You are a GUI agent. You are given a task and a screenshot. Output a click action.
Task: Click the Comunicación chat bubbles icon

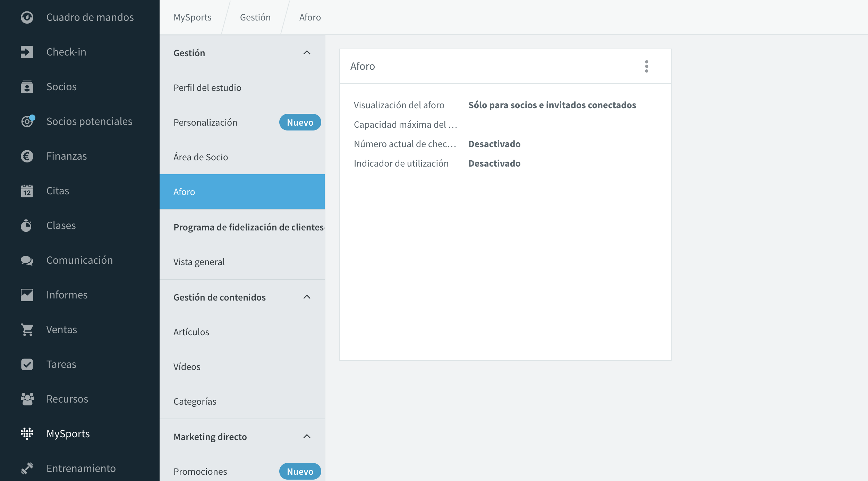point(27,260)
